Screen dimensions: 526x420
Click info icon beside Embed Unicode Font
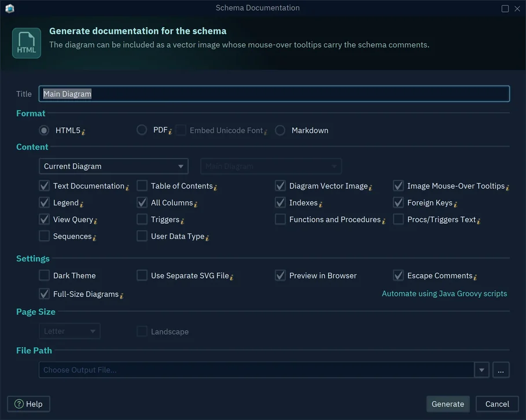coord(266,132)
